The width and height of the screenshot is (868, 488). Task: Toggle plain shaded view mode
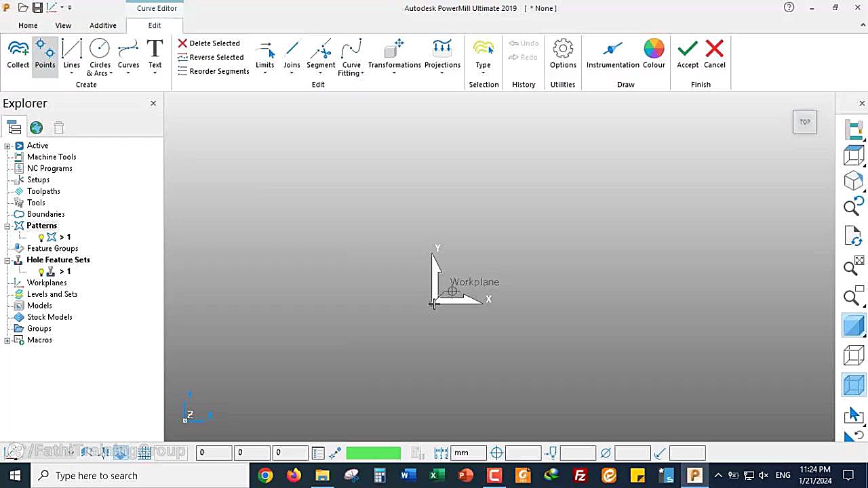click(x=853, y=326)
